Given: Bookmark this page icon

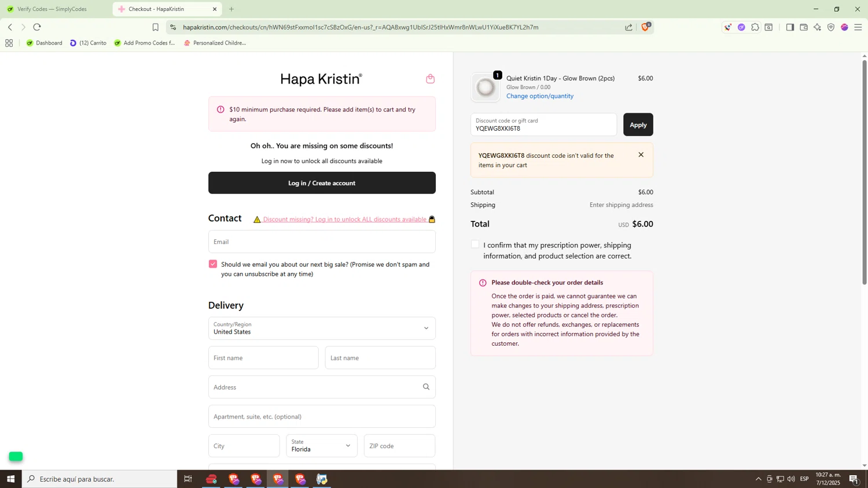Looking at the screenshot, I should pyautogui.click(x=155, y=27).
